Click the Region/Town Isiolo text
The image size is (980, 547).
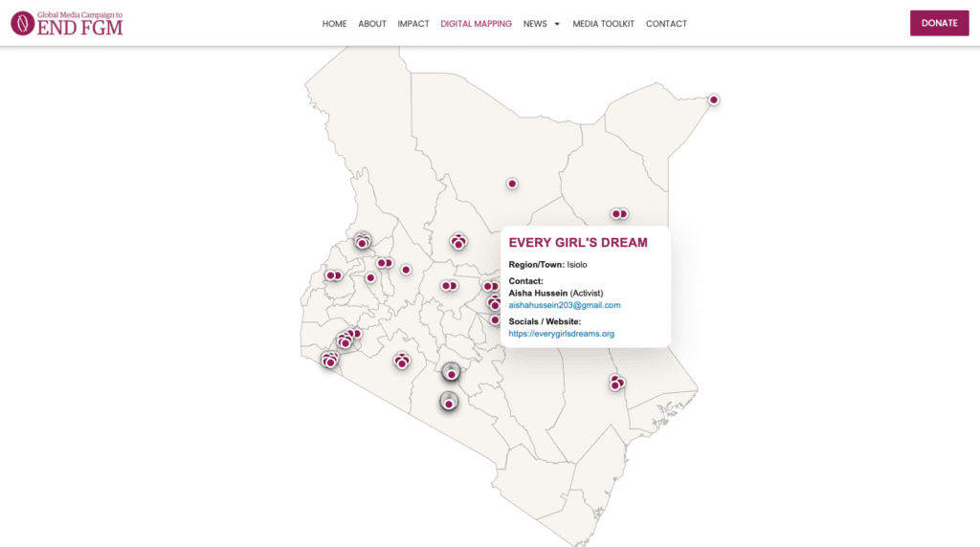(547, 265)
